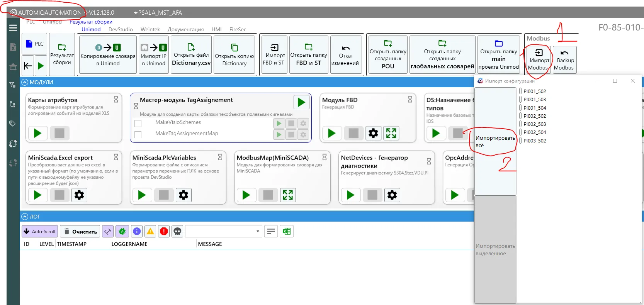644x305 pixels.
Task: Click the tags icon in the left sidebar
Action: click(13, 124)
